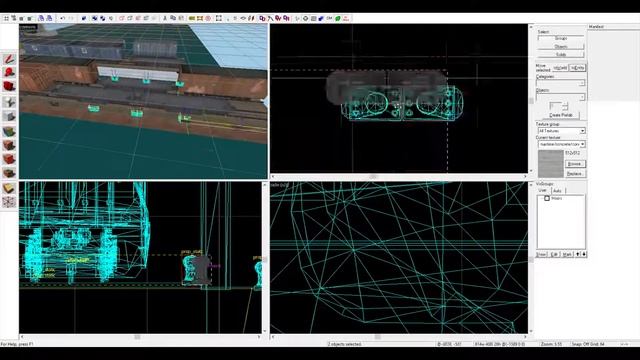This screenshot has height=360, width=640.
Task: Click the Run Map icon at toolbar end
Action: 346,18
